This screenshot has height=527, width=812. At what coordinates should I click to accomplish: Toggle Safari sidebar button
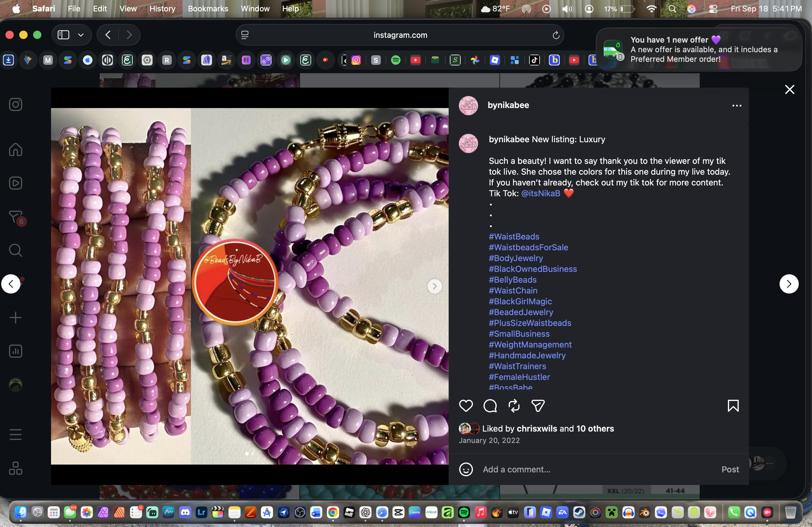tap(63, 35)
